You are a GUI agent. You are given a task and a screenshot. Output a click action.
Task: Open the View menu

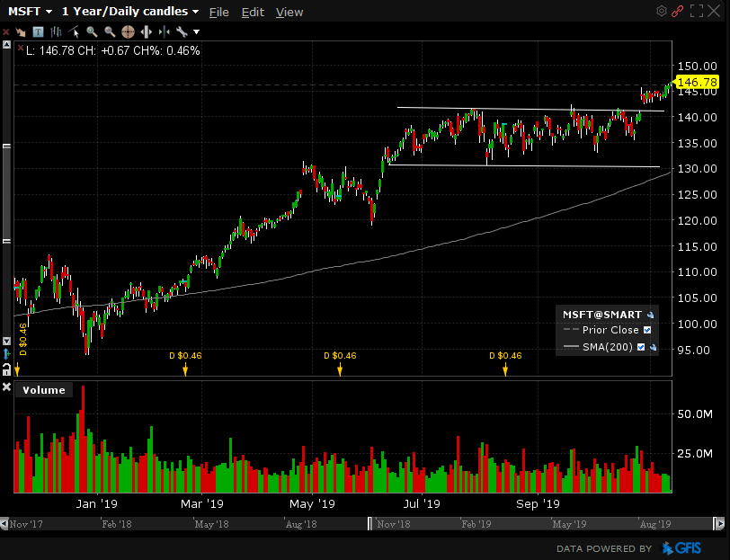(289, 13)
